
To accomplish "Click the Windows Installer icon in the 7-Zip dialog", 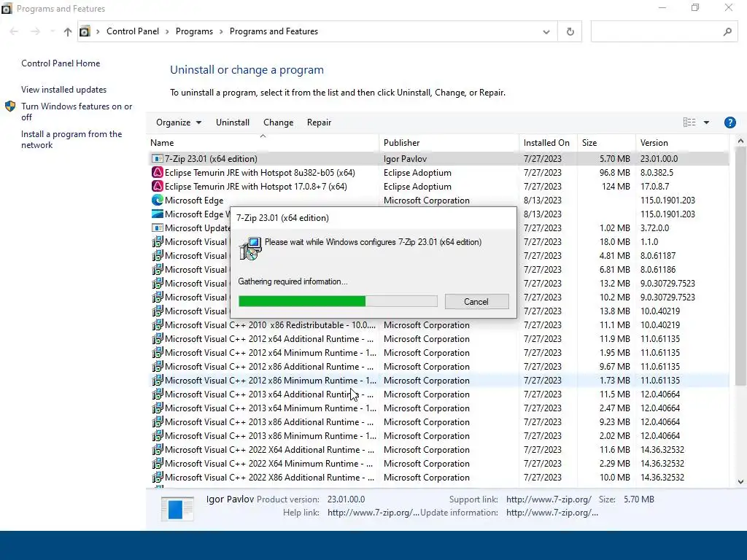I will [250, 249].
